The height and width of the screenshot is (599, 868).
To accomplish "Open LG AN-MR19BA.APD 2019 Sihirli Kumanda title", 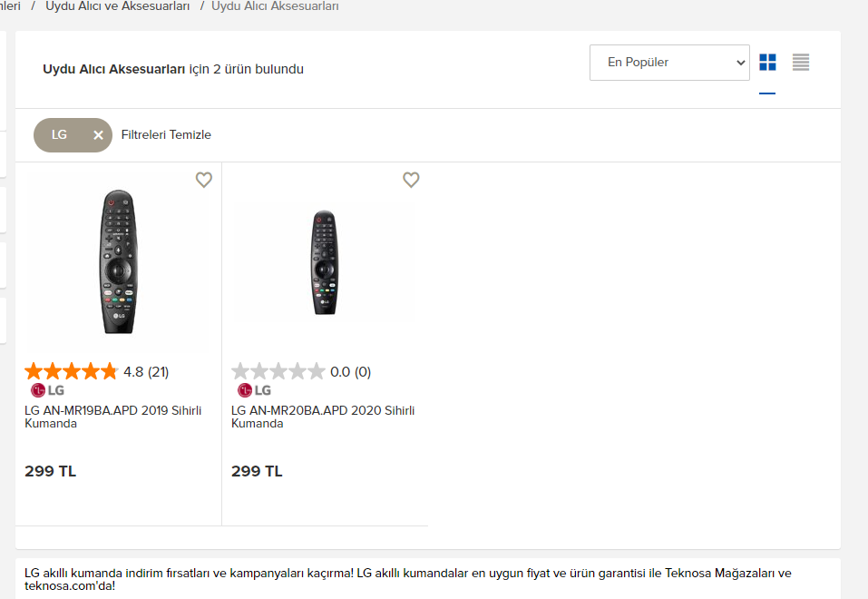I will point(113,417).
